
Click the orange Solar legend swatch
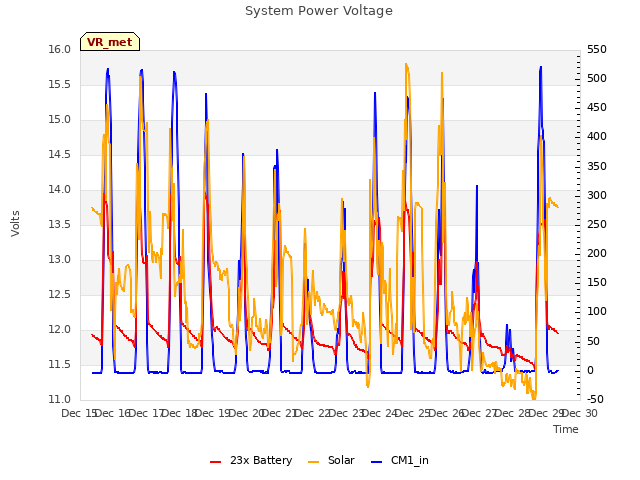tap(313, 462)
